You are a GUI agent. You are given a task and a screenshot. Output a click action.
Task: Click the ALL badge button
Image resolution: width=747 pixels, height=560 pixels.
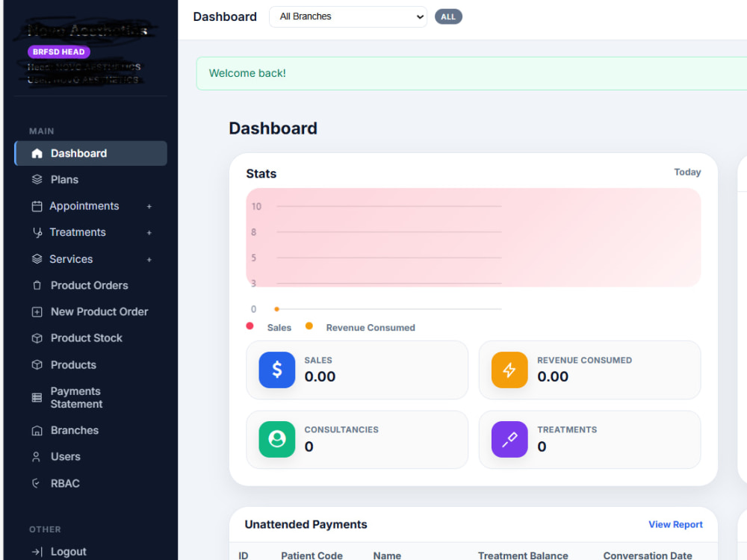pos(447,16)
